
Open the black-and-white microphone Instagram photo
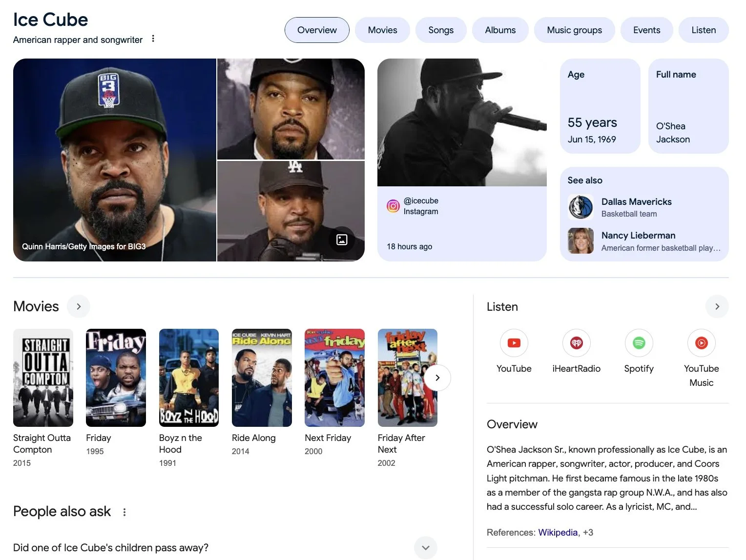pos(462,122)
